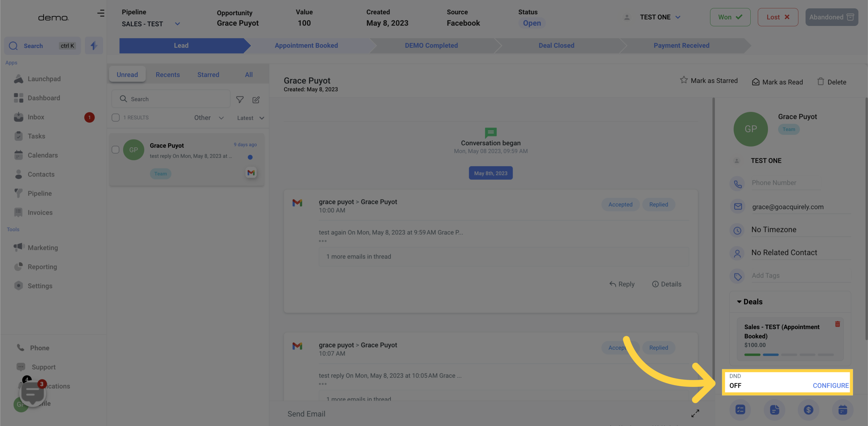Click the Gmail compose icon in conversation list
This screenshot has height=426, width=868.
(x=251, y=173)
